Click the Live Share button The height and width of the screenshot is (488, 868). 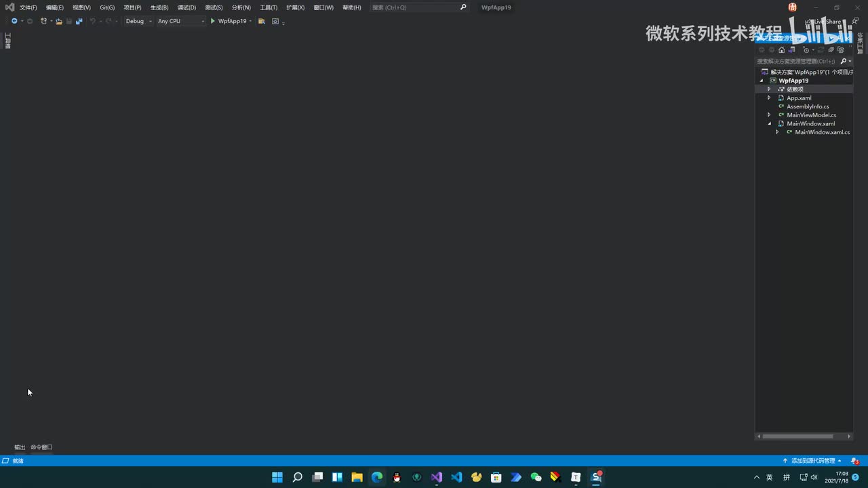tap(823, 22)
